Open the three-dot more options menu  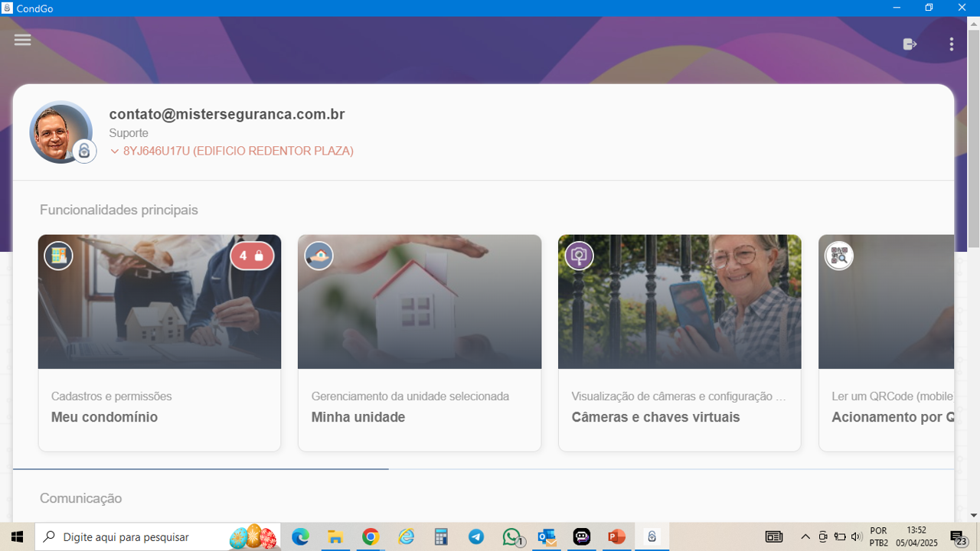951,44
